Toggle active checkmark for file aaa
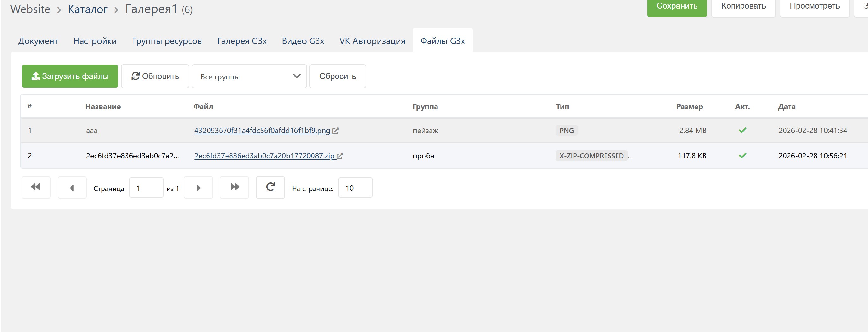This screenshot has width=868, height=332. (742, 130)
